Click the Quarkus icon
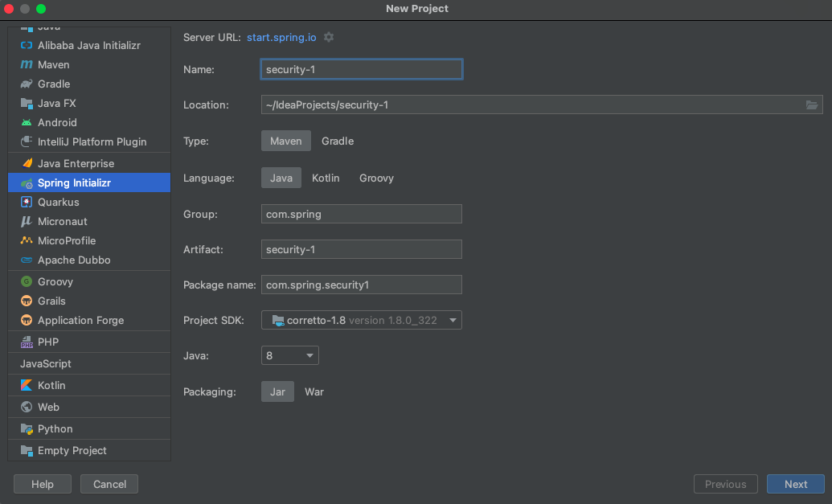This screenshot has width=832, height=504. coord(26,202)
